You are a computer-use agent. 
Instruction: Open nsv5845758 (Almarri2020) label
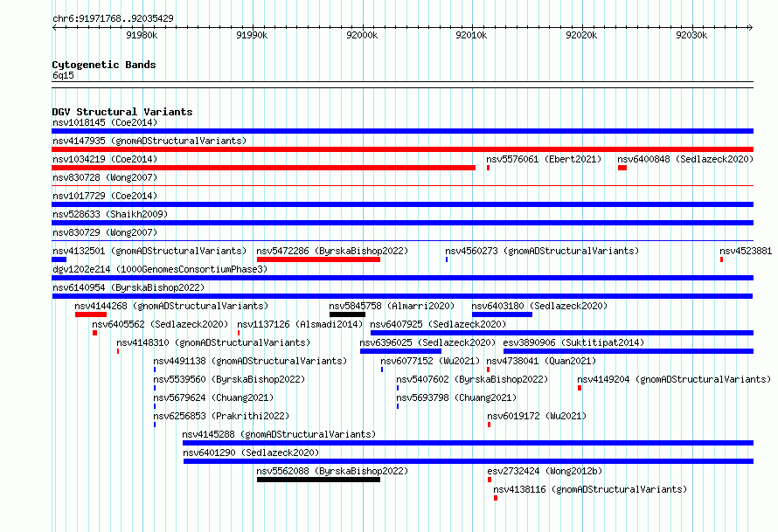[x=392, y=306]
